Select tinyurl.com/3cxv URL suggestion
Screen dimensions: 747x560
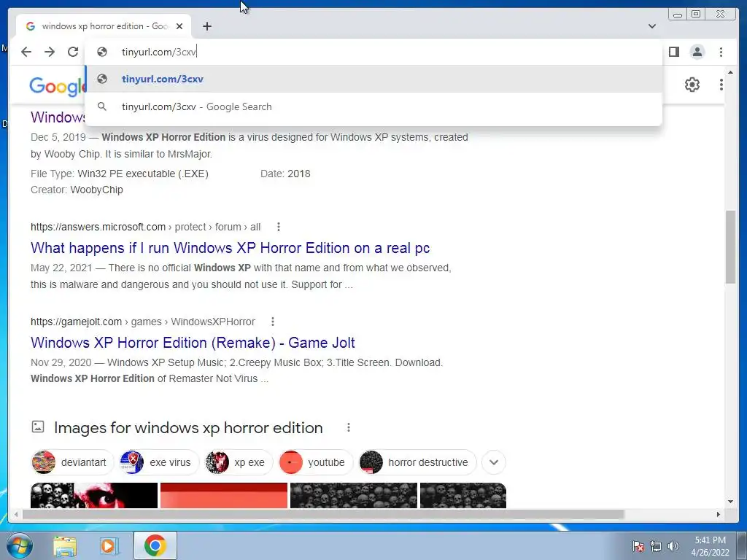tap(373, 79)
